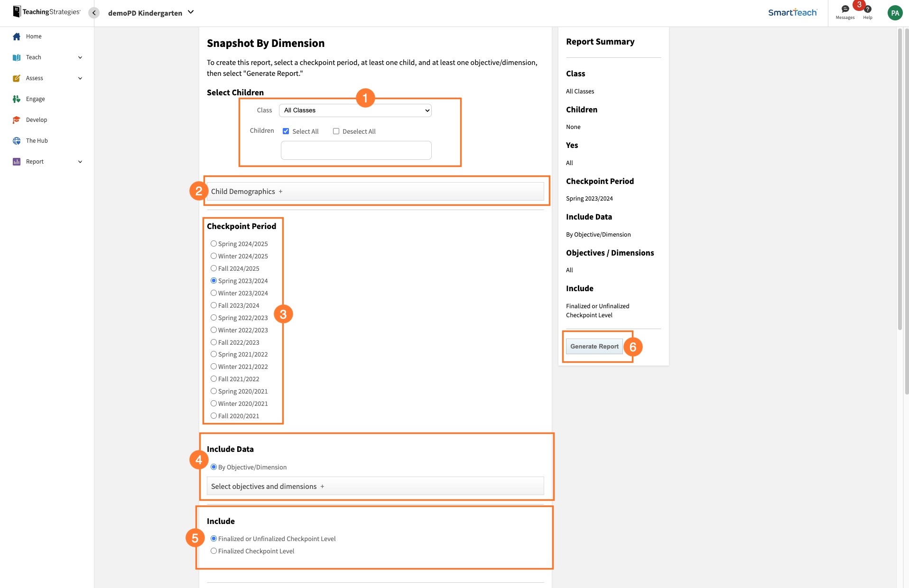
Task: Open Engage via its sidebar icon
Action: (x=17, y=99)
